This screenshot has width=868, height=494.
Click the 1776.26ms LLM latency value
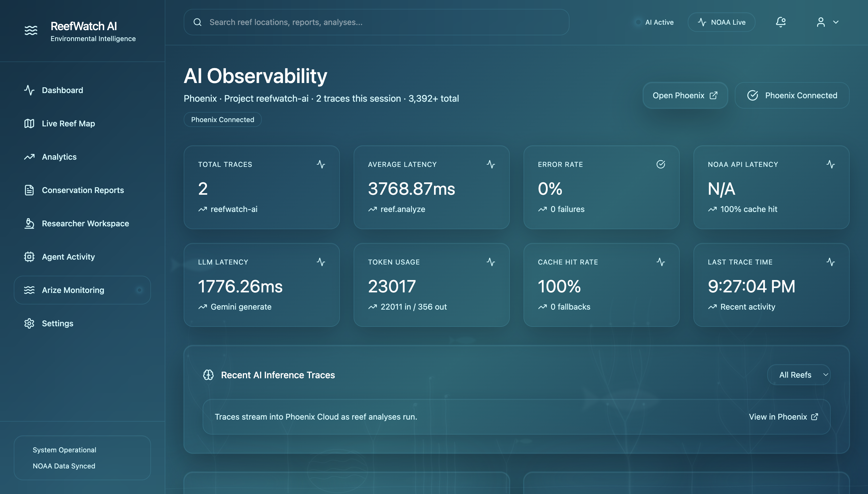click(x=241, y=286)
